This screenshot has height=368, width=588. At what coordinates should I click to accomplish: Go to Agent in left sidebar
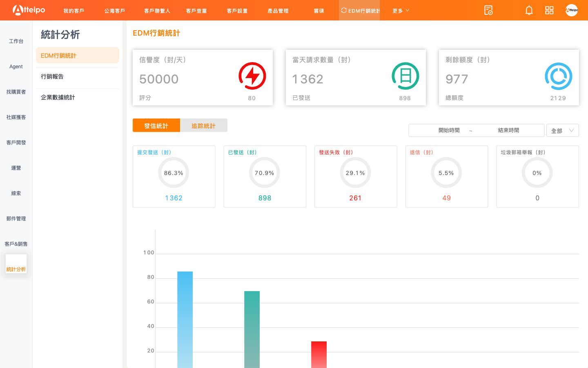point(16,66)
